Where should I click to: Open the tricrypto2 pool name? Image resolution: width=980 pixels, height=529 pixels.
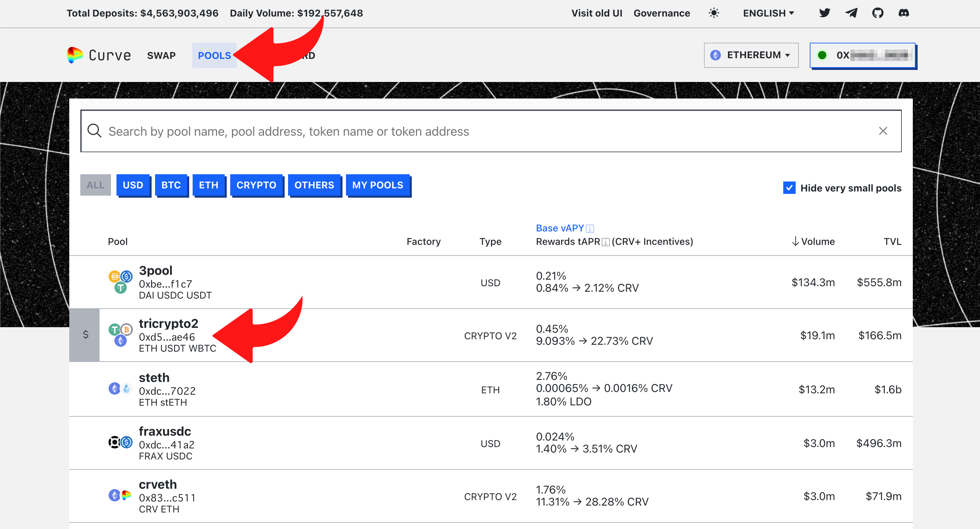(169, 324)
